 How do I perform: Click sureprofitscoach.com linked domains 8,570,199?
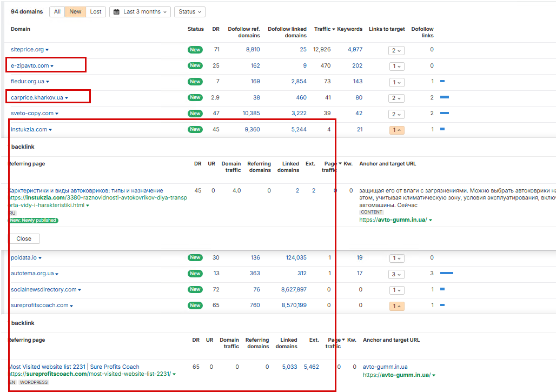[294, 305]
